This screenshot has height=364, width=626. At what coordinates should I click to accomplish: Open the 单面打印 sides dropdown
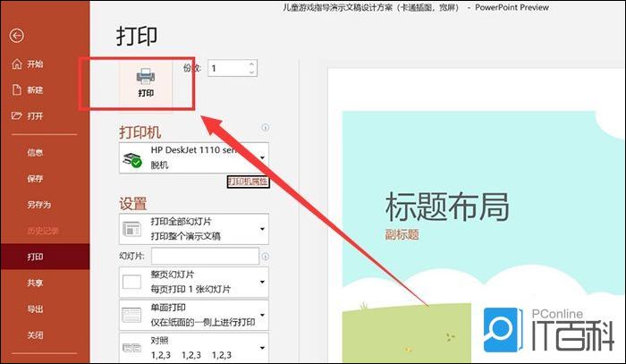(194, 315)
